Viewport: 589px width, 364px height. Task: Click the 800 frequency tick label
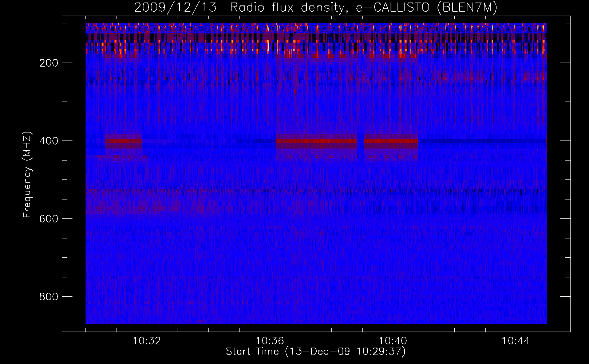click(x=49, y=297)
